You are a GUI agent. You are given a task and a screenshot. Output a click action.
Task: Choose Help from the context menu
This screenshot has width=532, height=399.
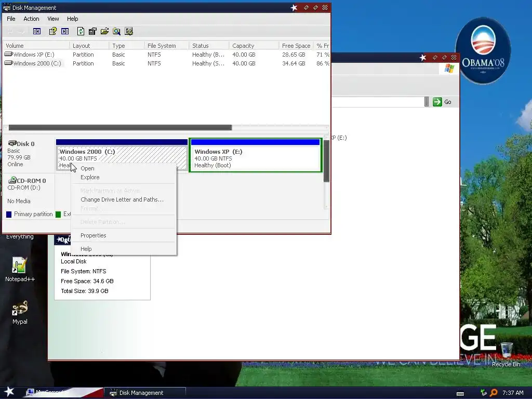pyautogui.click(x=124, y=249)
